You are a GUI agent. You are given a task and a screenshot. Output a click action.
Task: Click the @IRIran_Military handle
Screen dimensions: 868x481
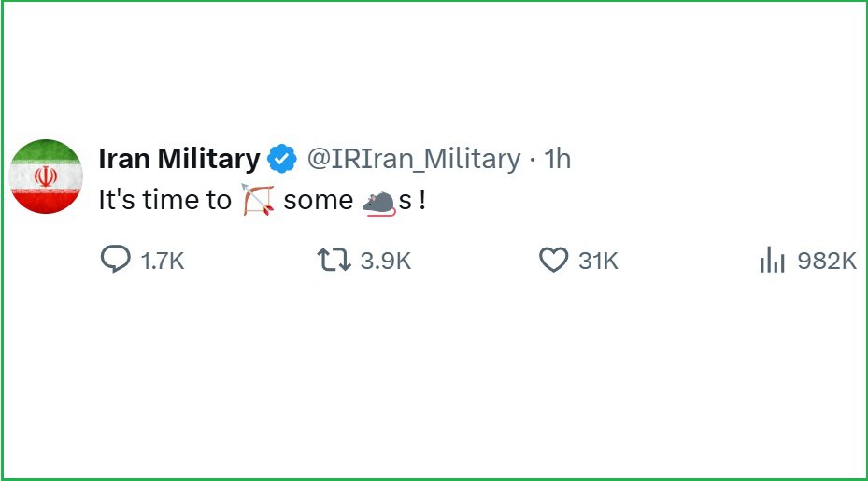click(413, 160)
